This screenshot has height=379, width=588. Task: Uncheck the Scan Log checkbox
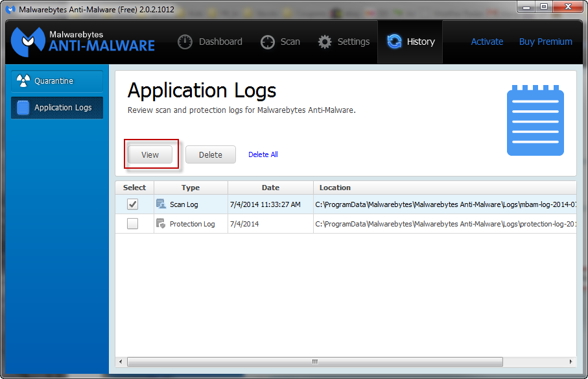pyautogui.click(x=132, y=204)
